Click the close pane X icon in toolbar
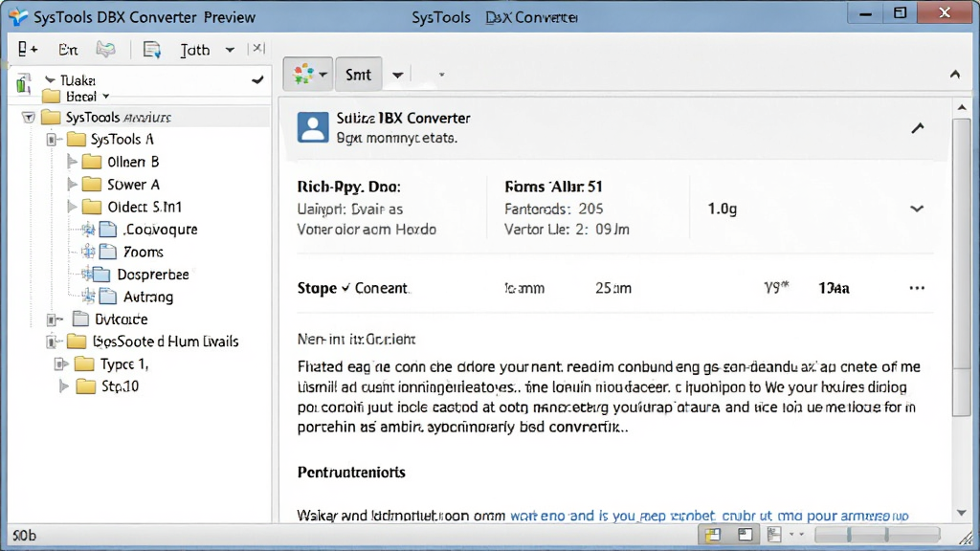 [x=257, y=49]
